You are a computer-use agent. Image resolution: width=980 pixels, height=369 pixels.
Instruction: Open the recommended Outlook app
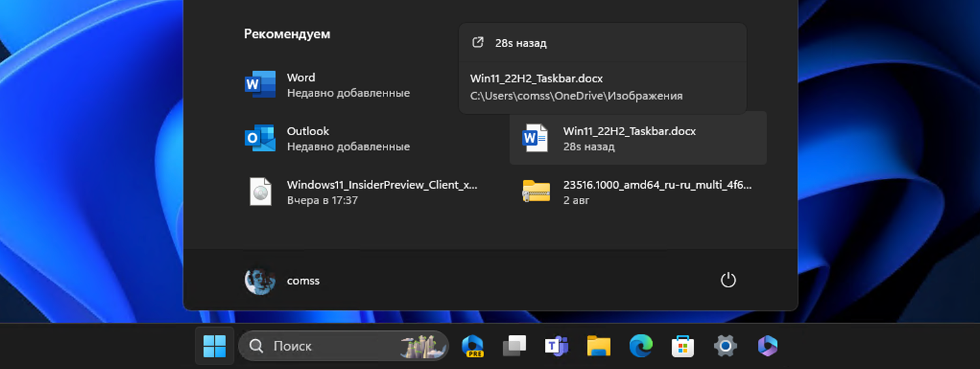click(363, 138)
